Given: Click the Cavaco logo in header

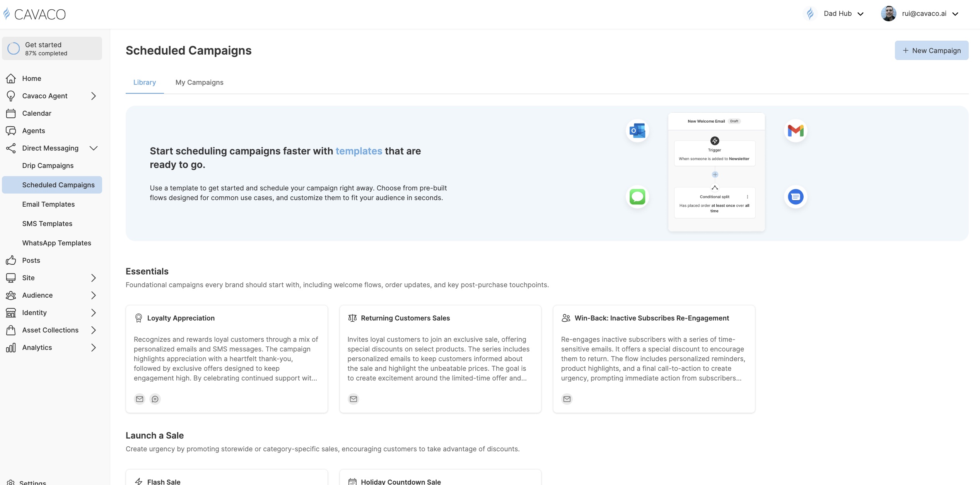Looking at the screenshot, I should pos(34,14).
